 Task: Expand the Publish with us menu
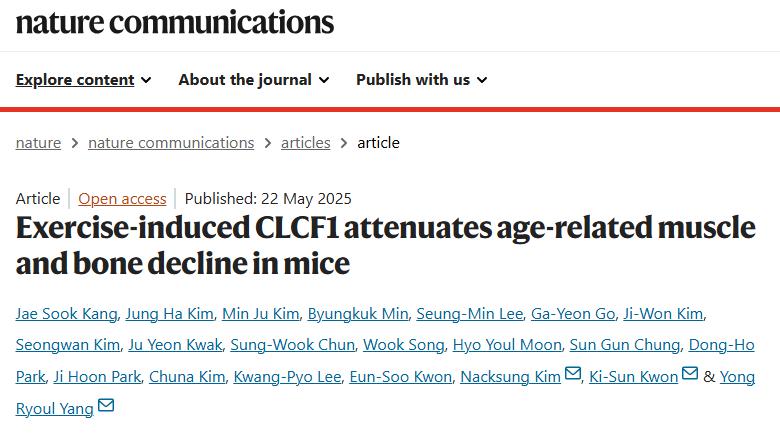point(421,80)
